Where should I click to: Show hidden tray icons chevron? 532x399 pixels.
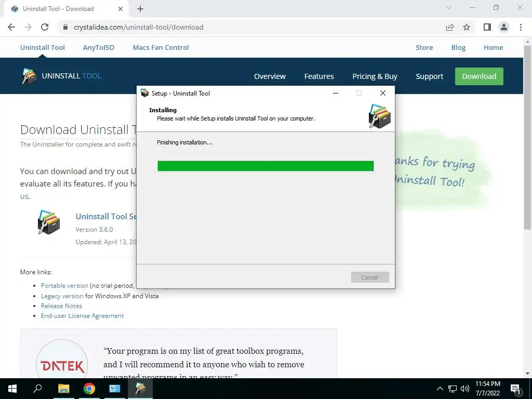click(440, 389)
